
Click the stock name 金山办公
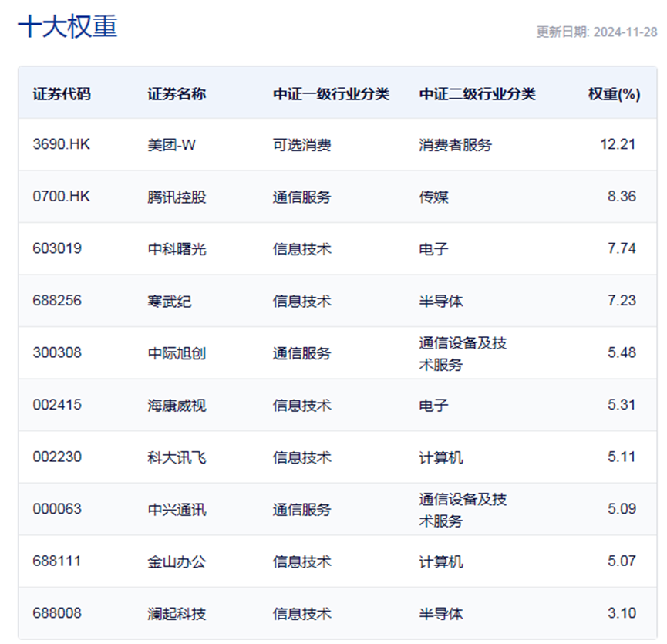click(x=177, y=562)
